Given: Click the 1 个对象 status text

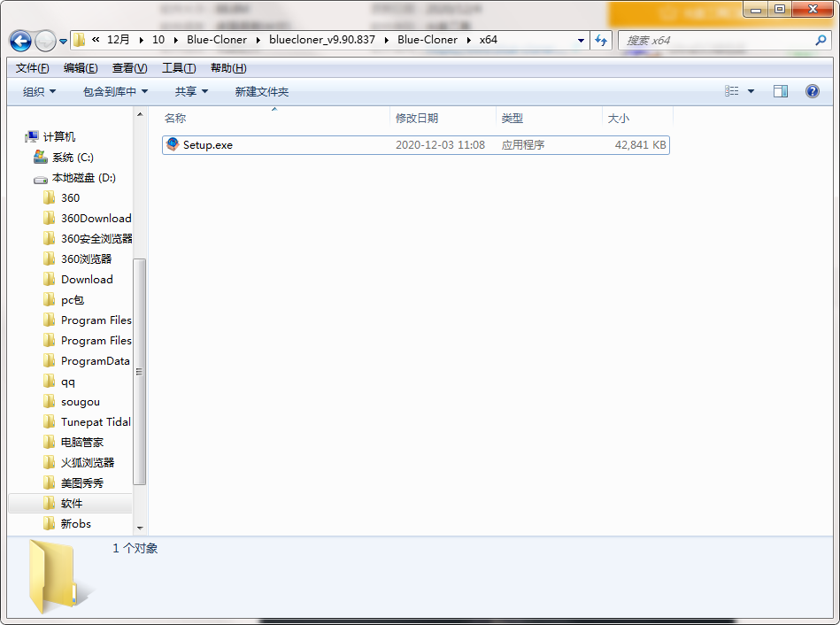Looking at the screenshot, I should pos(135,548).
